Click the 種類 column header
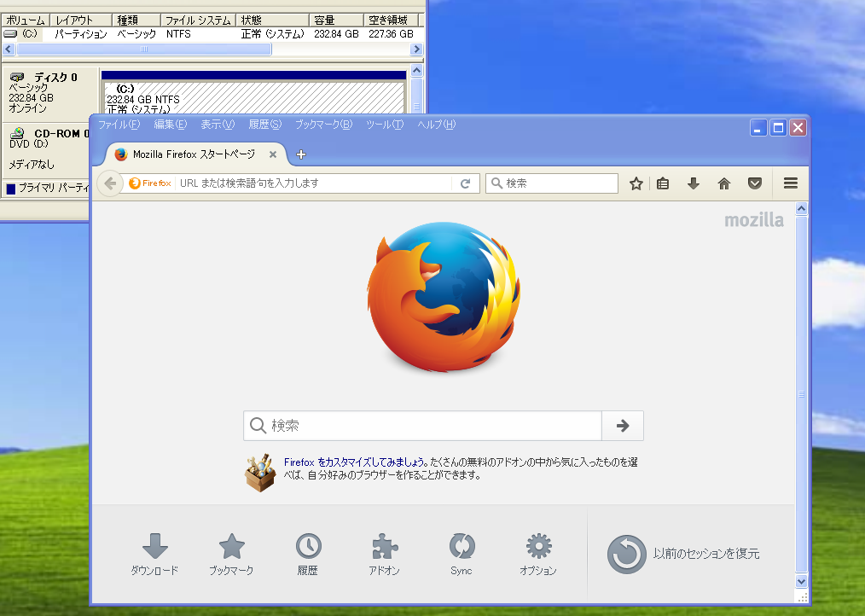This screenshot has height=616, width=865. 136,20
